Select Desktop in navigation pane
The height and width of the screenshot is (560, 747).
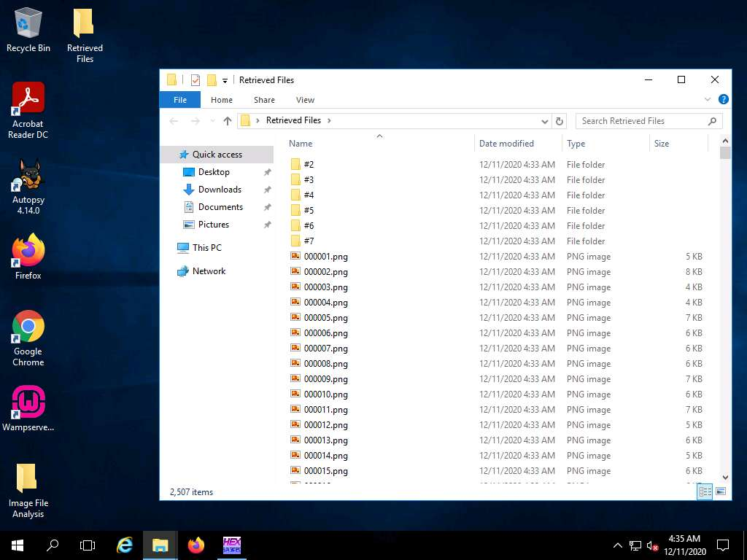click(x=214, y=172)
